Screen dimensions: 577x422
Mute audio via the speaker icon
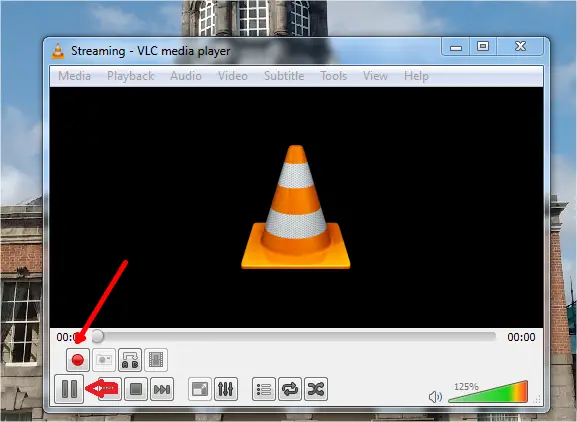pyautogui.click(x=436, y=397)
